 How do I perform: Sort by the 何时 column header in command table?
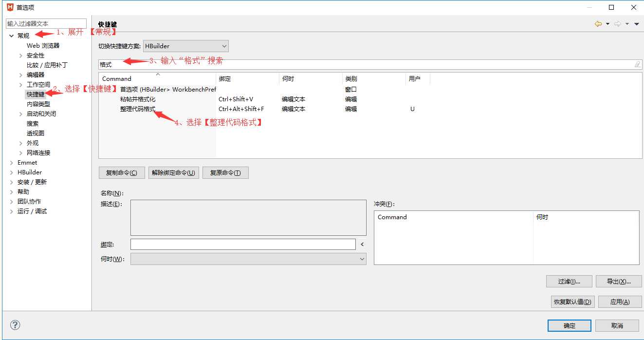(311, 78)
